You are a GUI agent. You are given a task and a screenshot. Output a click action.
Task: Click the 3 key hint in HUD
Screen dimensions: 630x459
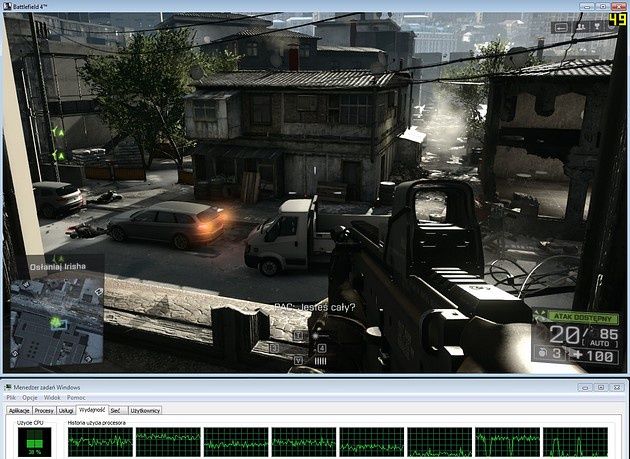(275, 348)
